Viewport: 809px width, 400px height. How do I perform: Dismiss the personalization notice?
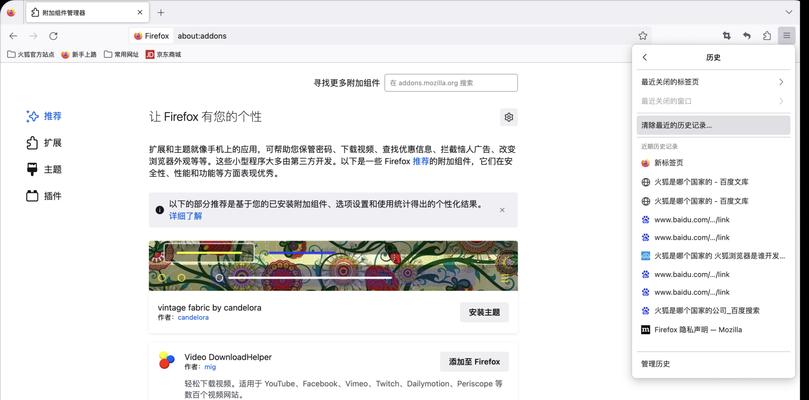coord(502,210)
